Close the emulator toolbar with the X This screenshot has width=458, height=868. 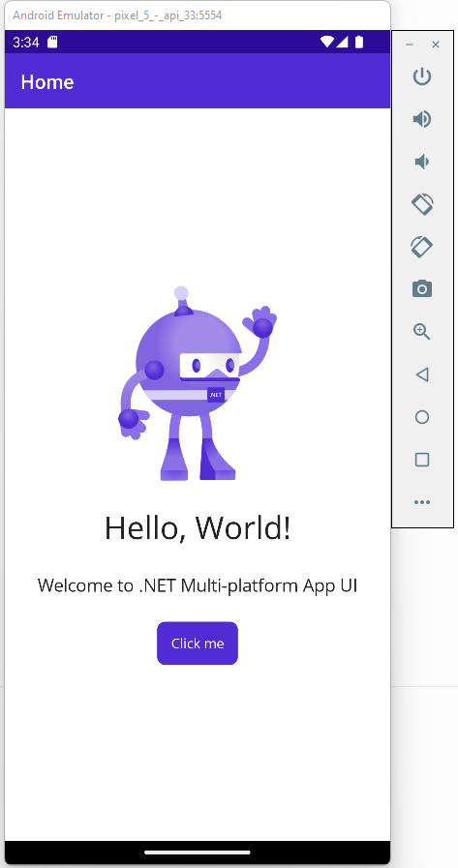[x=436, y=45]
